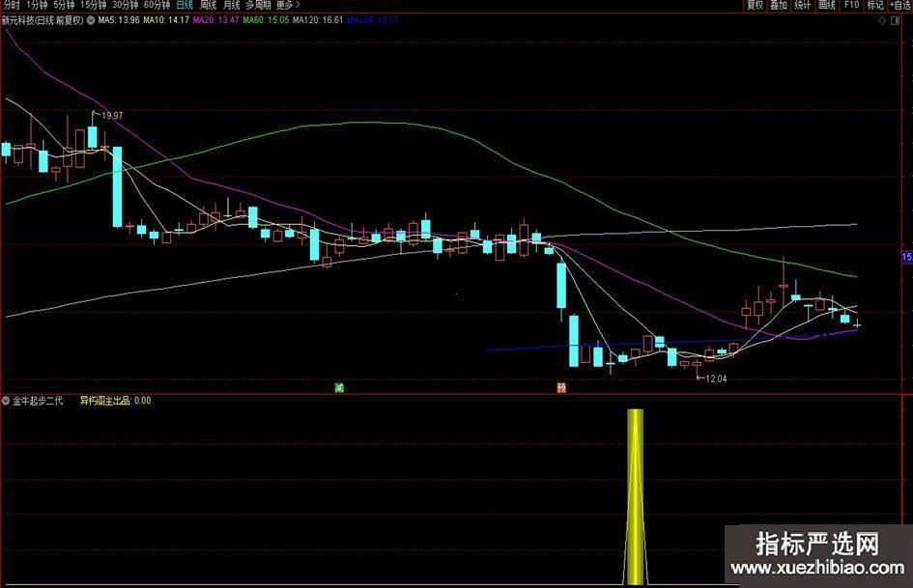Image resolution: width=913 pixels, height=588 pixels.
Task: Open dropdown beside 金牛起步二代 indicator
Action: 7,400
